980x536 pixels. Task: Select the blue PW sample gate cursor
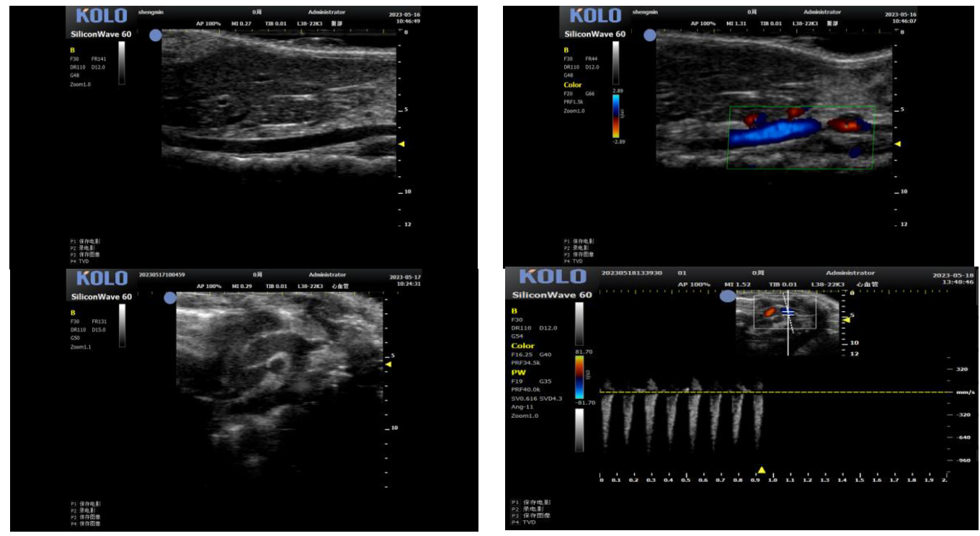tap(788, 312)
